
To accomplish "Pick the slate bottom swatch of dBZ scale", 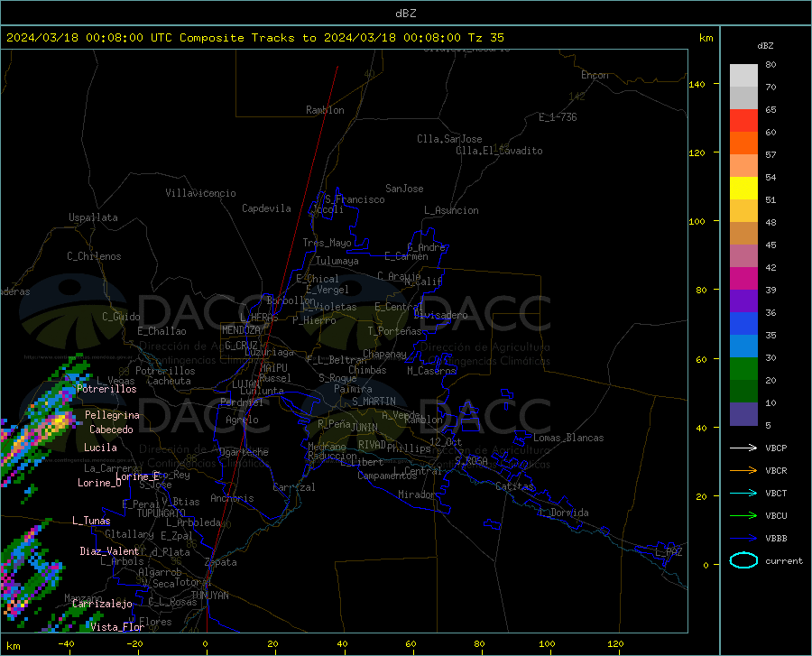I will [743, 414].
